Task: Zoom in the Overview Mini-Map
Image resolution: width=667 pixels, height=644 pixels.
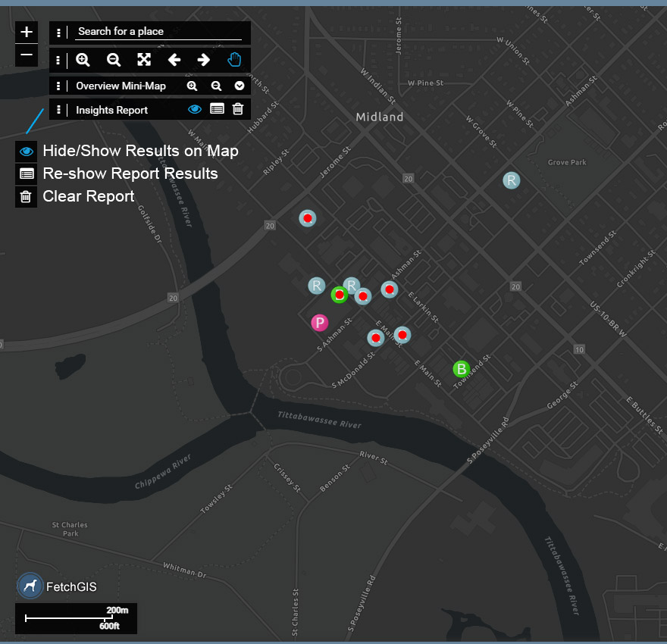Action: pos(193,86)
